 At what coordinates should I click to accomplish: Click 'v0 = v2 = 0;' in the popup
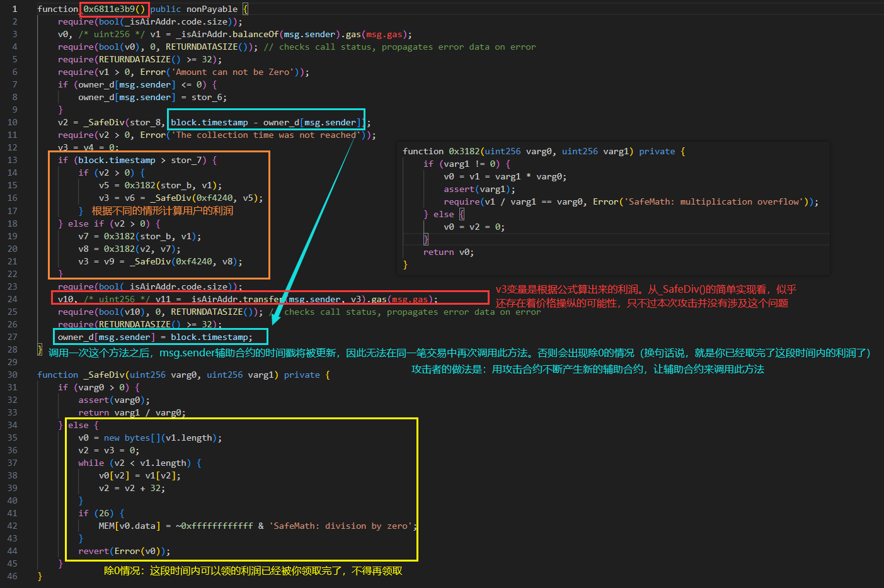point(474,227)
